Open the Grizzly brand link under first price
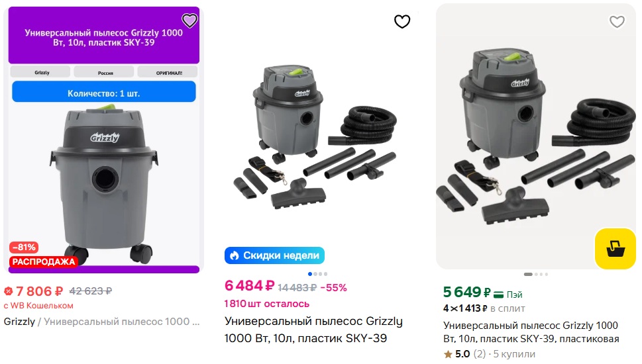The height and width of the screenshot is (364, 642). click(19, 322)
